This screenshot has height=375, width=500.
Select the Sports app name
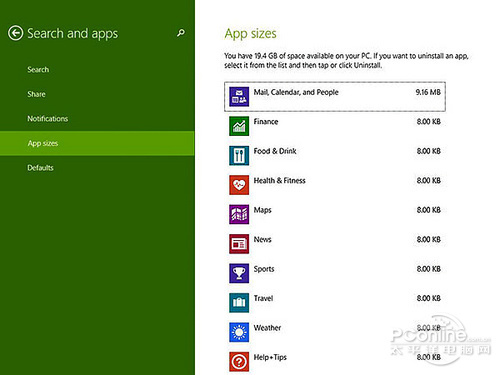click(x=264, y=269)
